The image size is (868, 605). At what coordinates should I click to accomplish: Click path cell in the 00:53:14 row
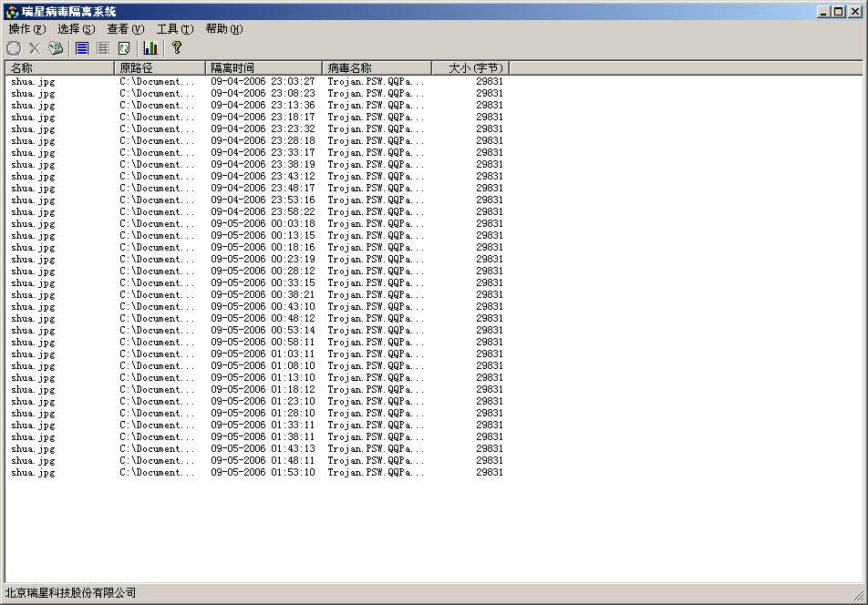(157, 330)
